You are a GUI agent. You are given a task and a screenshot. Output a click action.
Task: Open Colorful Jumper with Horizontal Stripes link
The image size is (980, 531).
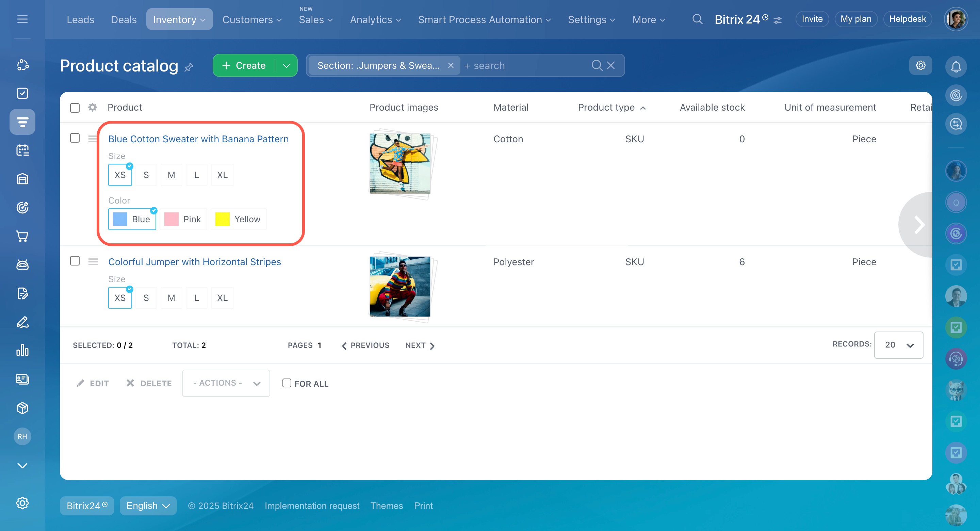click(x=194, y=262)
